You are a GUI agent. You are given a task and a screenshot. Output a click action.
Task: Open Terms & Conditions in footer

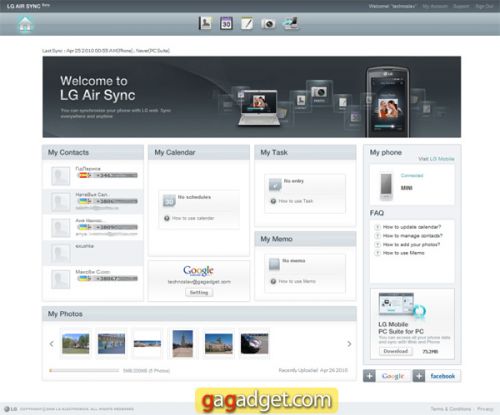pyautogui.click(x=451, y=409)
